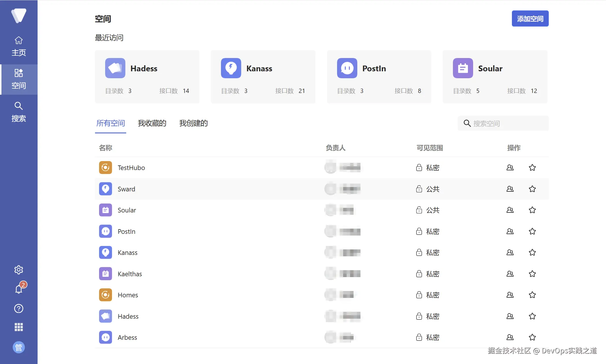Select the 主页 home icon in sidebar
The height and width of the screenshot is (364, 606).
click(x=18, y=46)
